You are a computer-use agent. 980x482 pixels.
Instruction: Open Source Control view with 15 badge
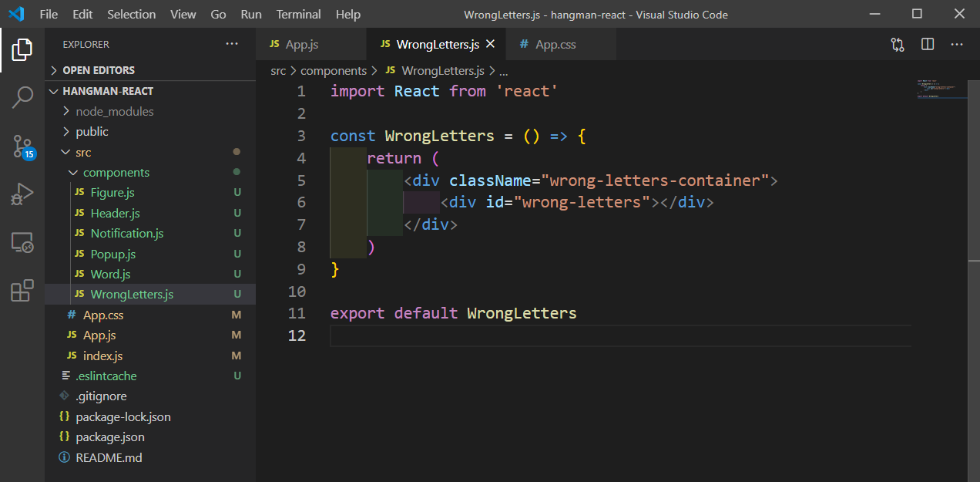tap(22, 147)
